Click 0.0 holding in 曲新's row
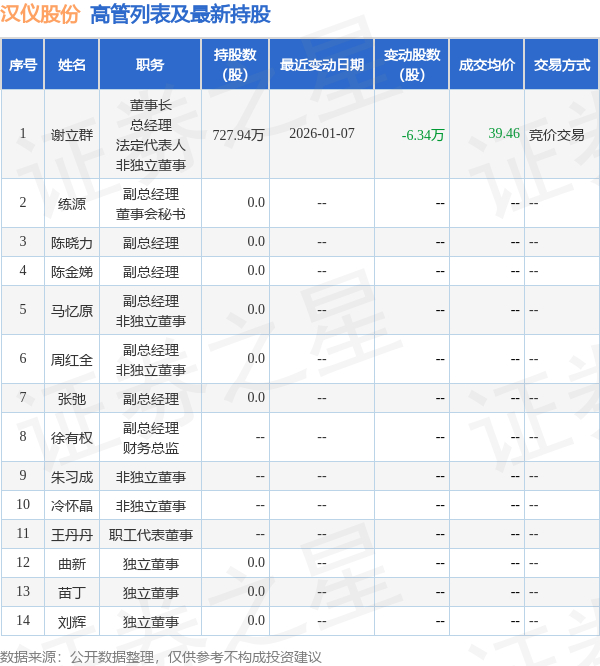 tap(256, 562)
